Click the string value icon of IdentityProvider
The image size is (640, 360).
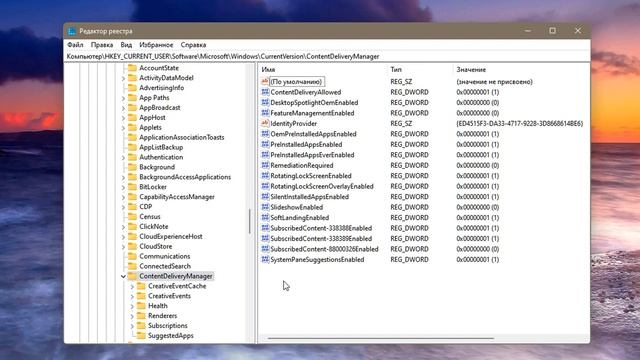(265, 123)
